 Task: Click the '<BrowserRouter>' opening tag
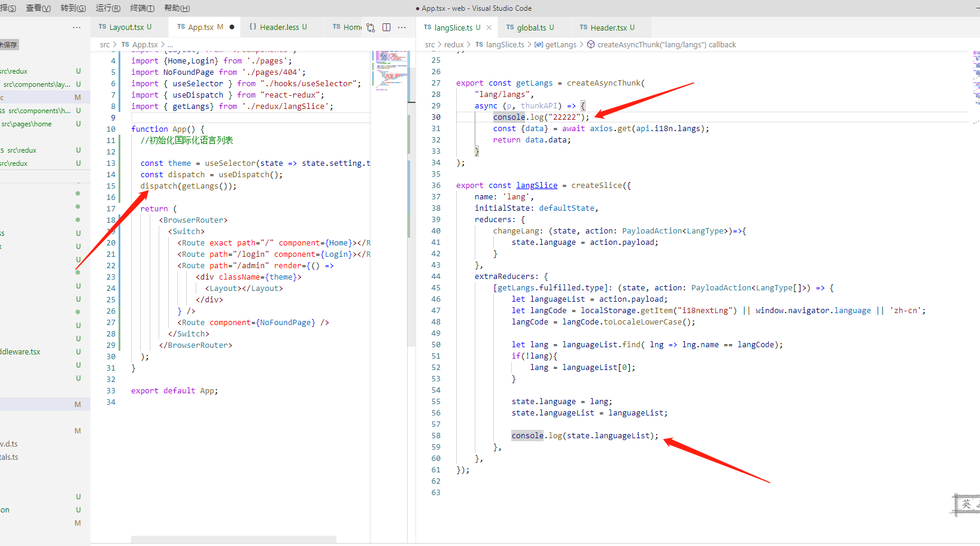[x=193, y=220]
